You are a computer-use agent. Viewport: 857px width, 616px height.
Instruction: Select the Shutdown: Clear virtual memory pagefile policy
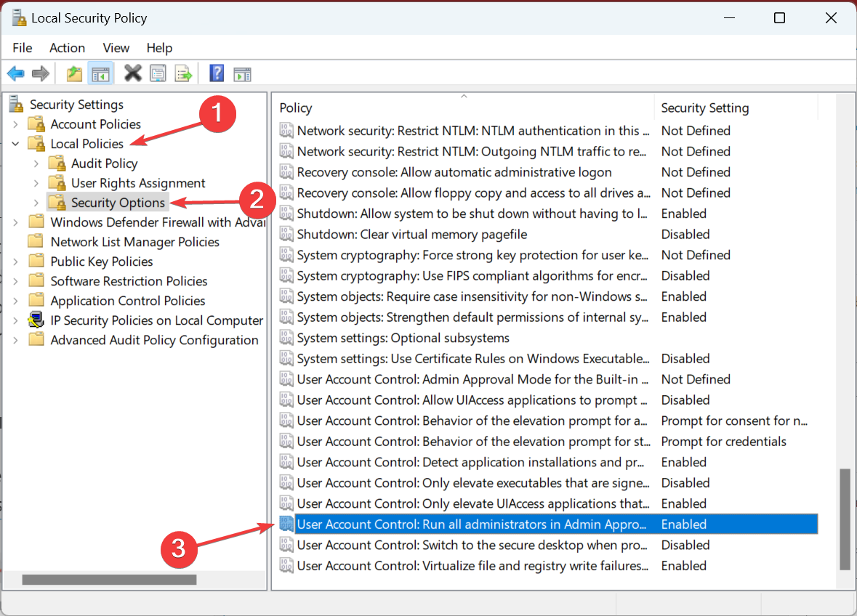tap(411, 235)
